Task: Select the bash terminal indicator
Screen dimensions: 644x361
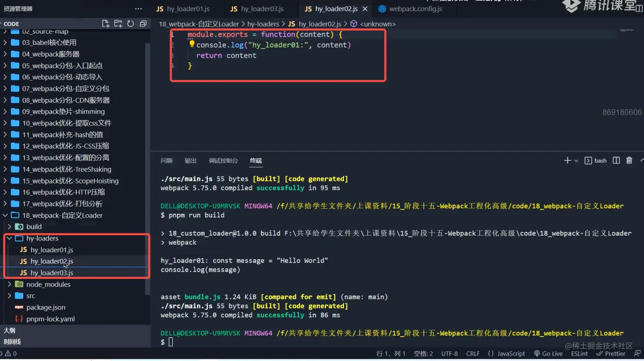Action: click(595, 160)
